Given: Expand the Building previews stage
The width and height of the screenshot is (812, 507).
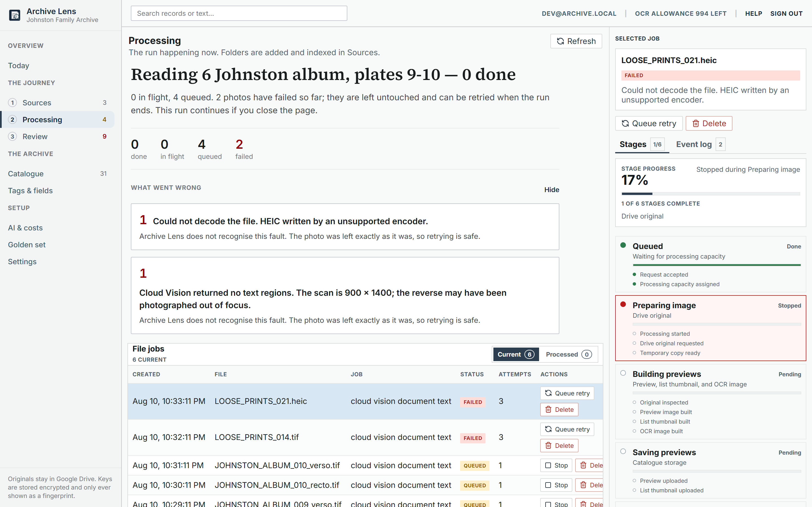Looking at the screenshot, I should click(711, 374).
